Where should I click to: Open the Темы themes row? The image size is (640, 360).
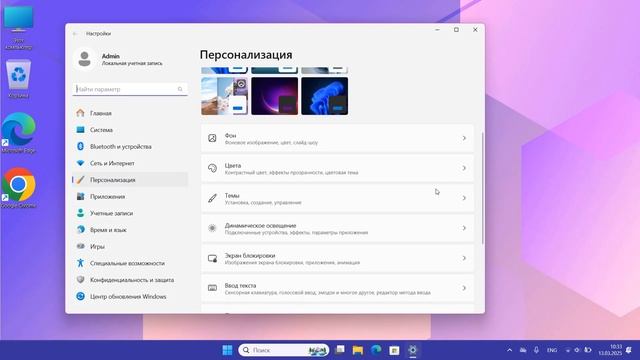coord(338,198)
